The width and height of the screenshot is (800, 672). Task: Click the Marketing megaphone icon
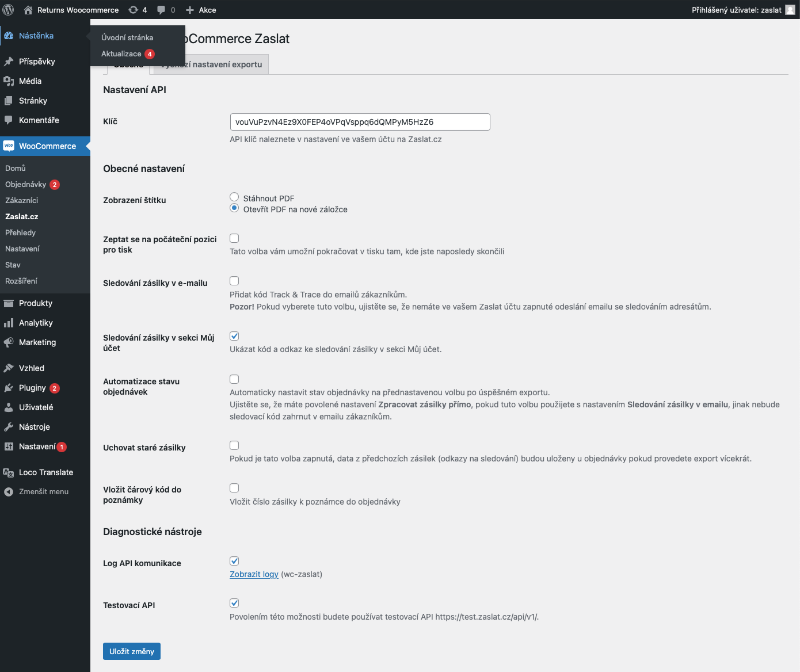9,342
